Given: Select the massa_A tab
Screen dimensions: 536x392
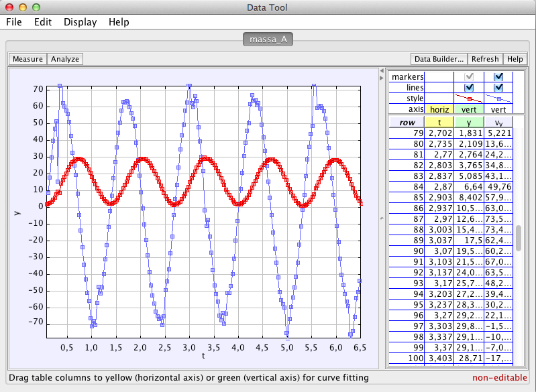Looking at the screenshot, I should click(268, 40).
